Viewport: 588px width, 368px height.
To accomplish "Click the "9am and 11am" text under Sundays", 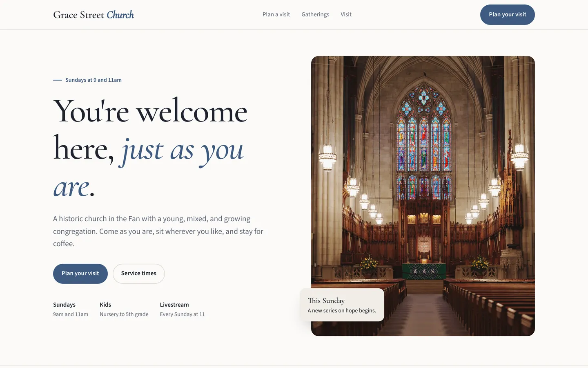I will 71,314.
